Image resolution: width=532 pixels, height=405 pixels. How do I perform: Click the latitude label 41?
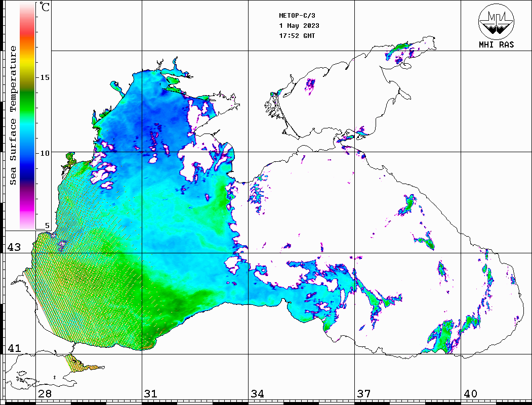click(14, 348)
